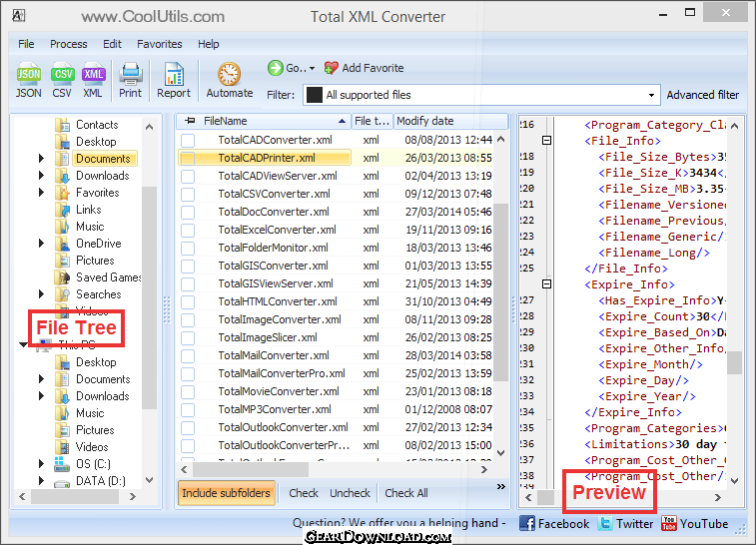Expand the Favorites tree node
This screenshot has height=545, width=756.
pyautogui.click(x=42, y=193)
